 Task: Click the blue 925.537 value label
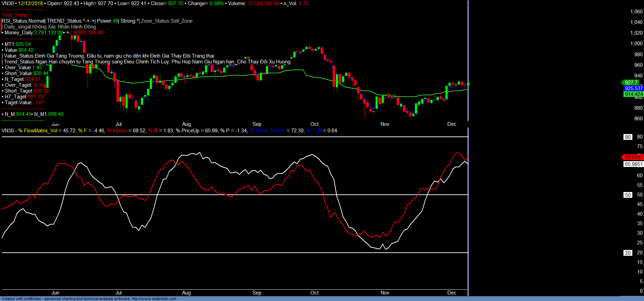point(633,88)
